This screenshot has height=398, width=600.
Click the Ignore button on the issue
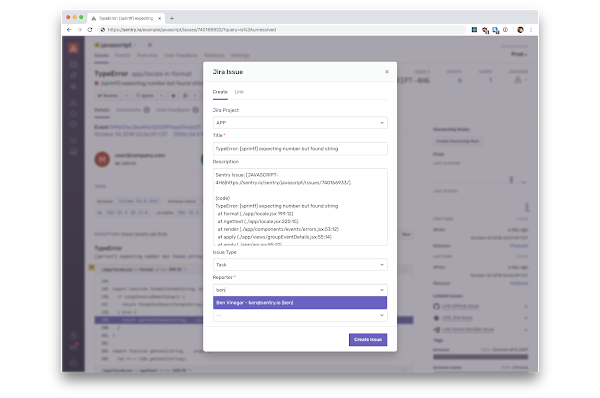[x=145, y=95]
